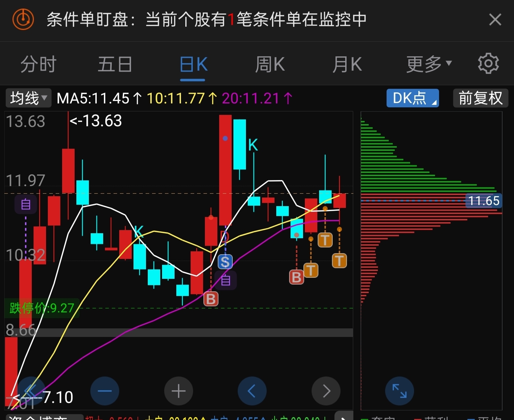Screen dimensions: 514x420
Task: Tap the 8.66 axis price label
Action: (21, 330)
